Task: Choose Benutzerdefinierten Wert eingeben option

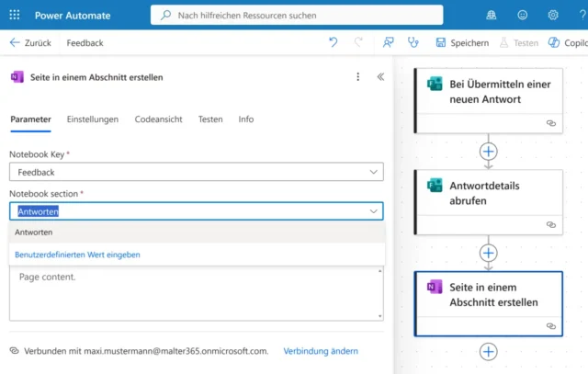Action: pos(77,255)
